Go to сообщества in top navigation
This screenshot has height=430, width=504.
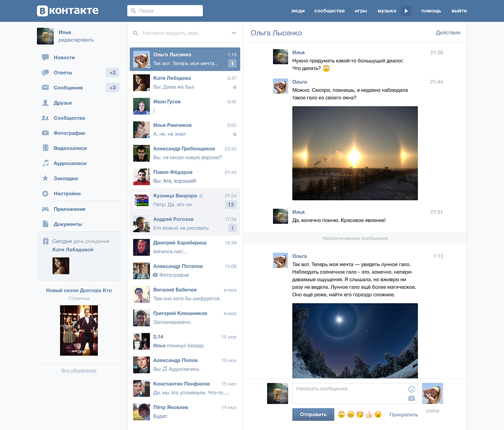coord(329,11)
